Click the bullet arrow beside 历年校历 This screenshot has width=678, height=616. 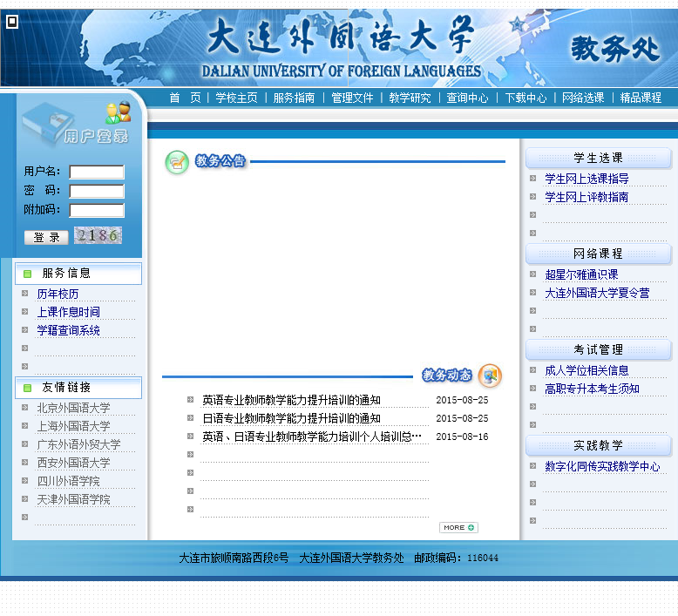coord(24,293)
